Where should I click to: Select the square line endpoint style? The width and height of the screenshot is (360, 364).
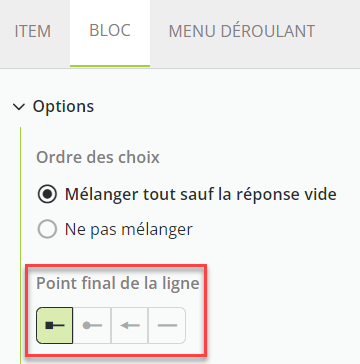coord(55,325)
